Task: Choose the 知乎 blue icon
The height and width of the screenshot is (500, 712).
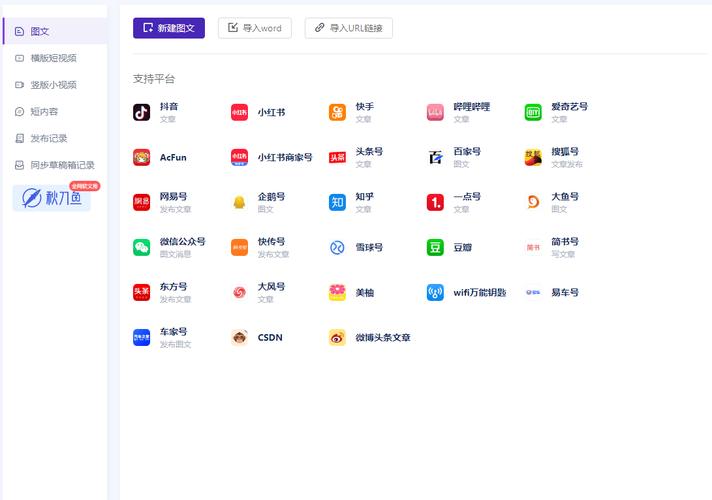Action: (337, 202)
